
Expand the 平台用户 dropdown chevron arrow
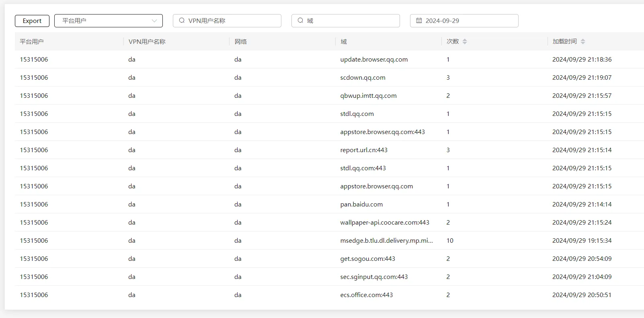(154, 21)
